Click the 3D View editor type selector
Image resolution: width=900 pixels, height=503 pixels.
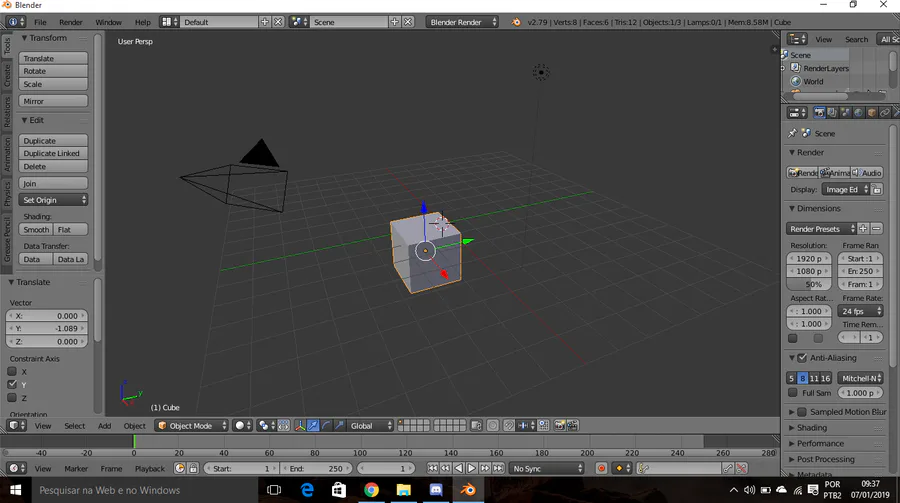[x=16, y=425]
